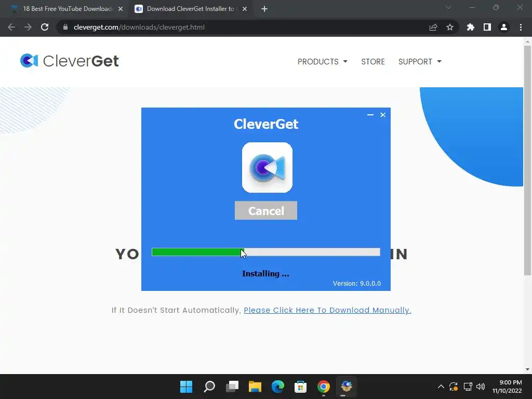Close the Download CleverGet Installer tab
The image size is (532, 399).
point(245,9)
